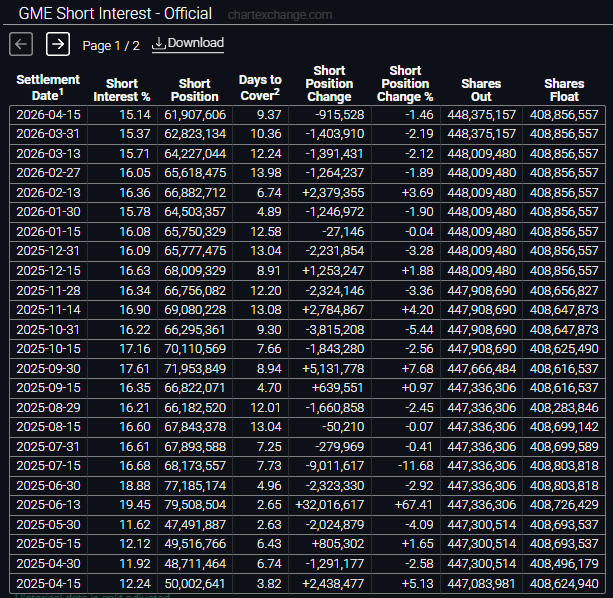Image resolution: width=613 pixels, height=598 pixels.
Task: Select the 2025-11-28 settlement date
Action: [x=48, y=291]
